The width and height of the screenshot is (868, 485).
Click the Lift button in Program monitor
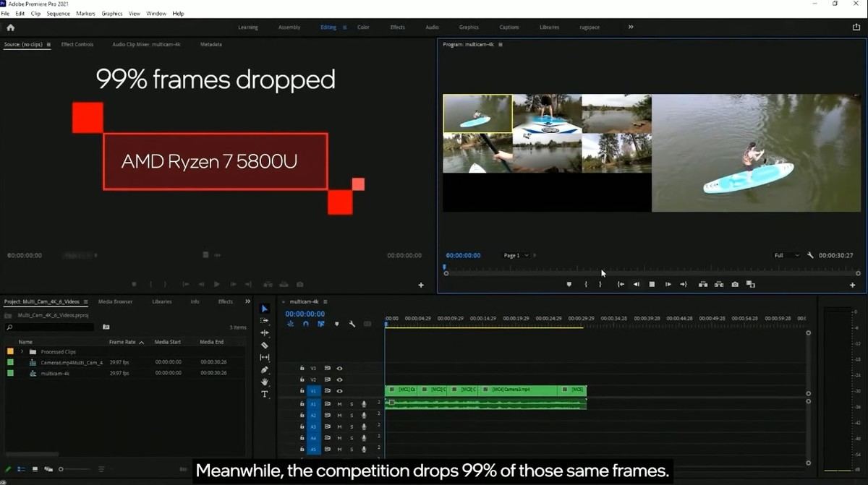[703, 285]
